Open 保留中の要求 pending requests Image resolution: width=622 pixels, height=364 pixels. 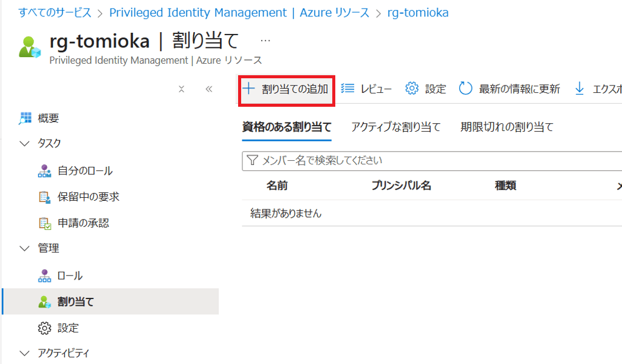pyautogui.click(x=88, y=197)
